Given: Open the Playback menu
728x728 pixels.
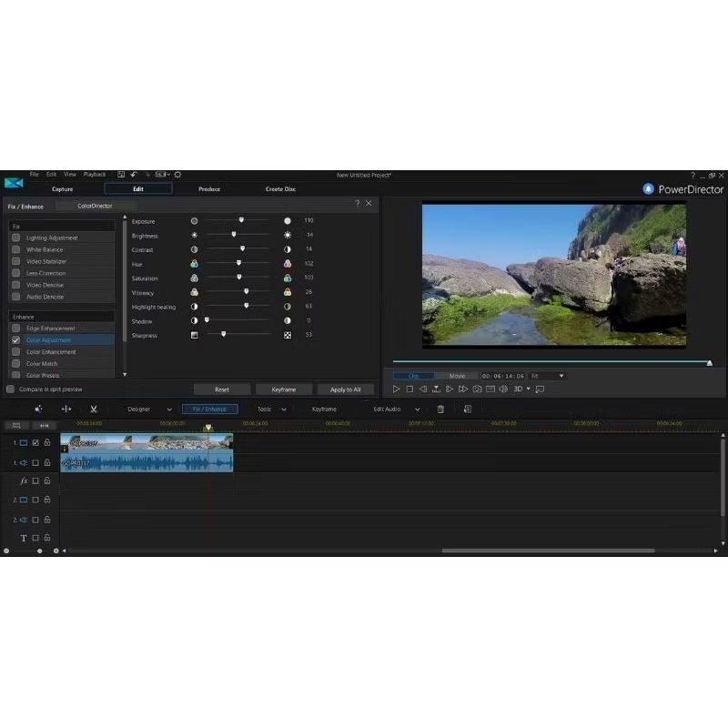Looking at the screenshot, I should (x=95, y=175).
